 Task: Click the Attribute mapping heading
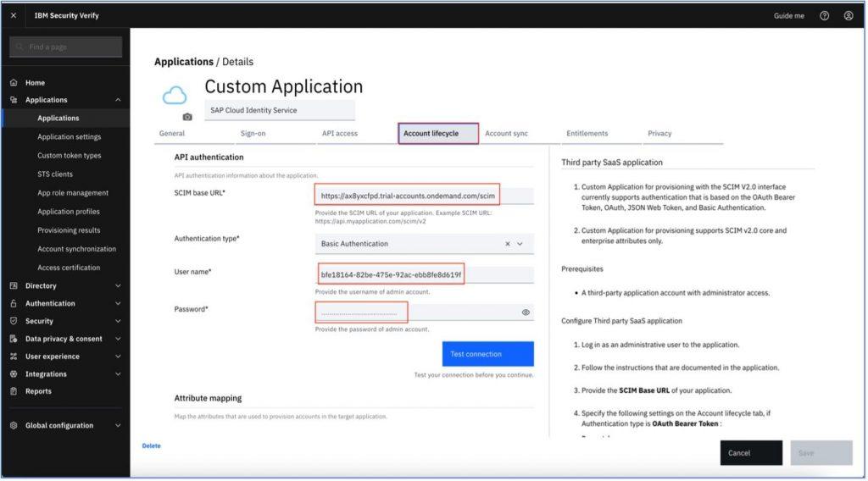pyautogui.click(x=209, y=399)
